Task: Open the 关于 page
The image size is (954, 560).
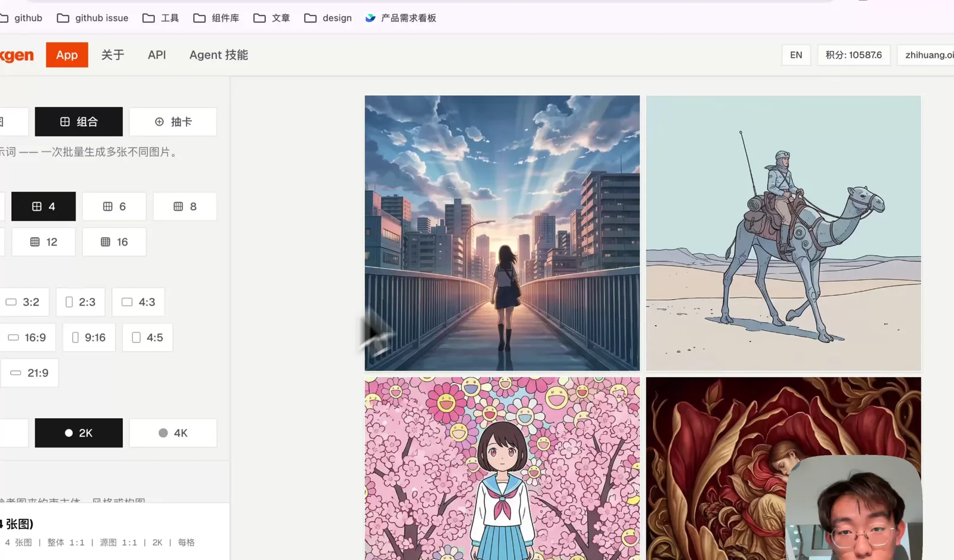Action: coord(113,55)
